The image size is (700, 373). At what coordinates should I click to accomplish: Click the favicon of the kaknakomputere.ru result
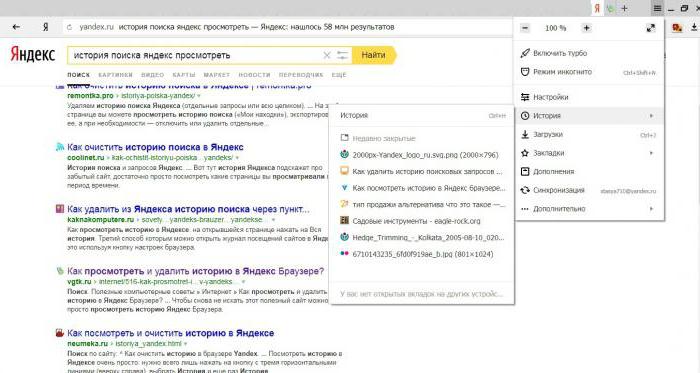(60, 209)
